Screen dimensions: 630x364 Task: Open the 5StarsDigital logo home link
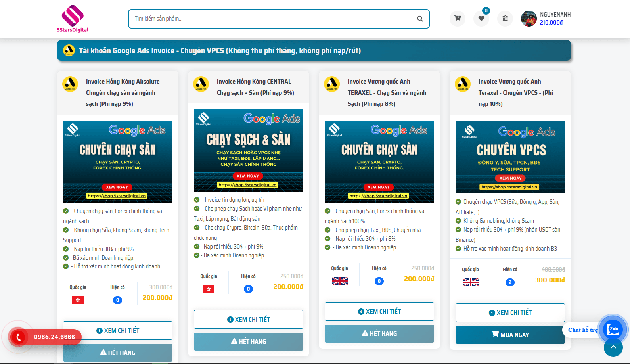tap(73, 19)
